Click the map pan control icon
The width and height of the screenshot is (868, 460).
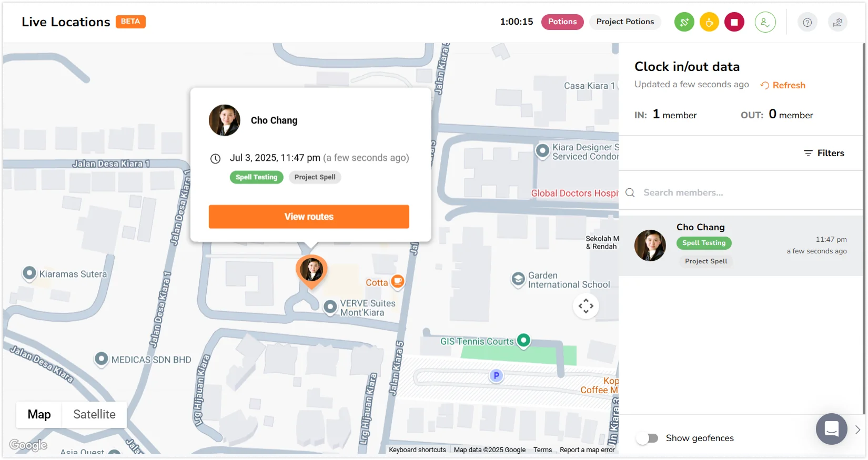(x=586, y=306)
